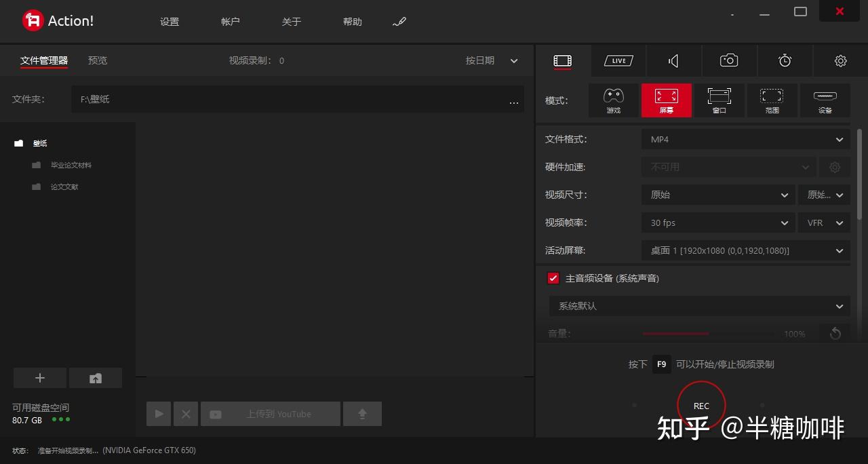Image resolution: width=868 pixels, height=464 pixels.
Task: Switch to the LIVE streaming tab
Action: pyautogui.click(x=618, y=61)
